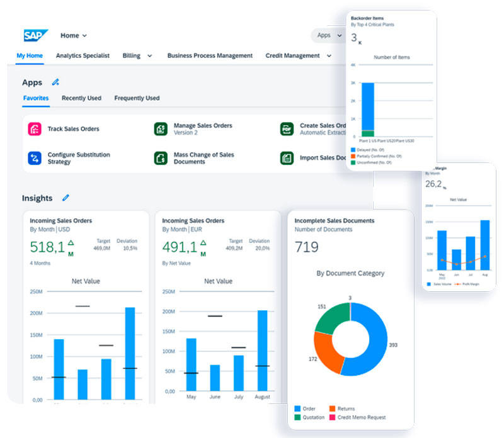This screenshot has width=504, height=438.
Task: Expand the Credit Management chevron
Action: coord(329,56)
